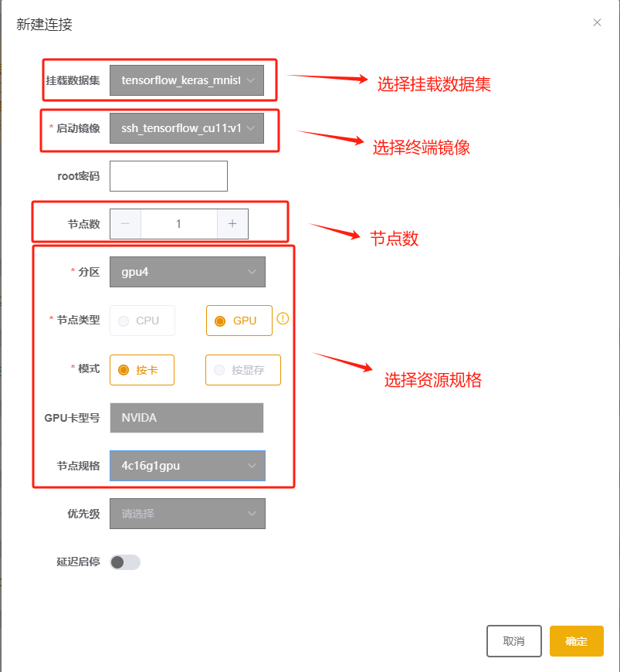Screen dimensions: 620x672
Task: Open the 优先级 dropdown
Action: pyautogui.click(x=187, y=514)
